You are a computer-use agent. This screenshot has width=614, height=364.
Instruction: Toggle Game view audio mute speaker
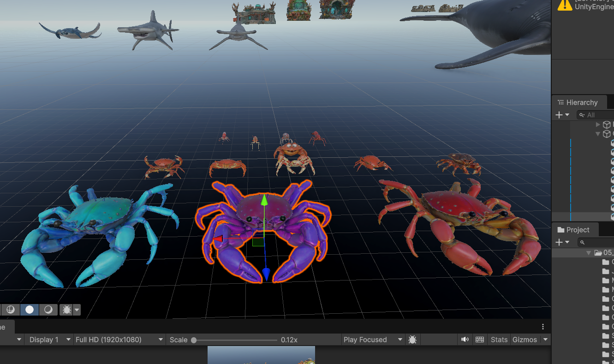click(465, 340)
